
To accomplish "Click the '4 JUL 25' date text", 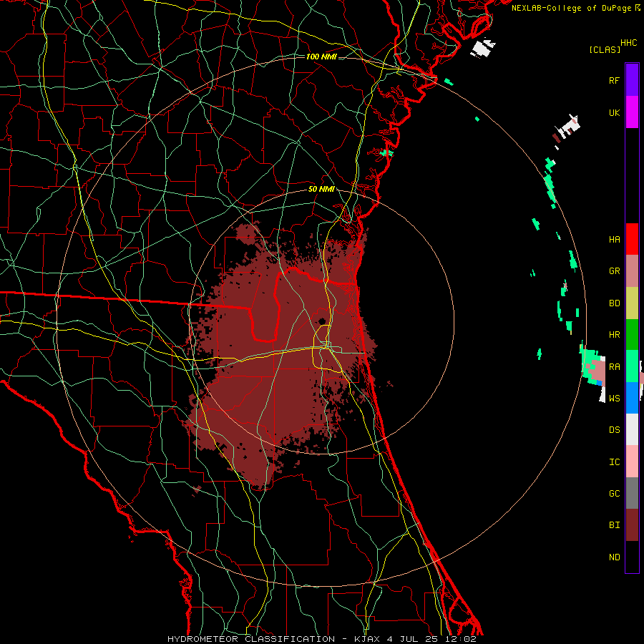I will point(413,639).
